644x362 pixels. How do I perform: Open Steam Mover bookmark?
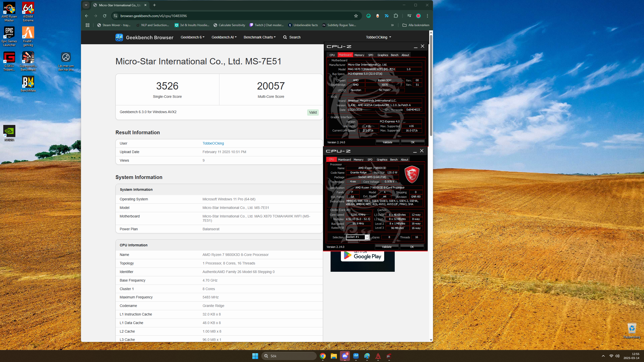click(114, 25)
